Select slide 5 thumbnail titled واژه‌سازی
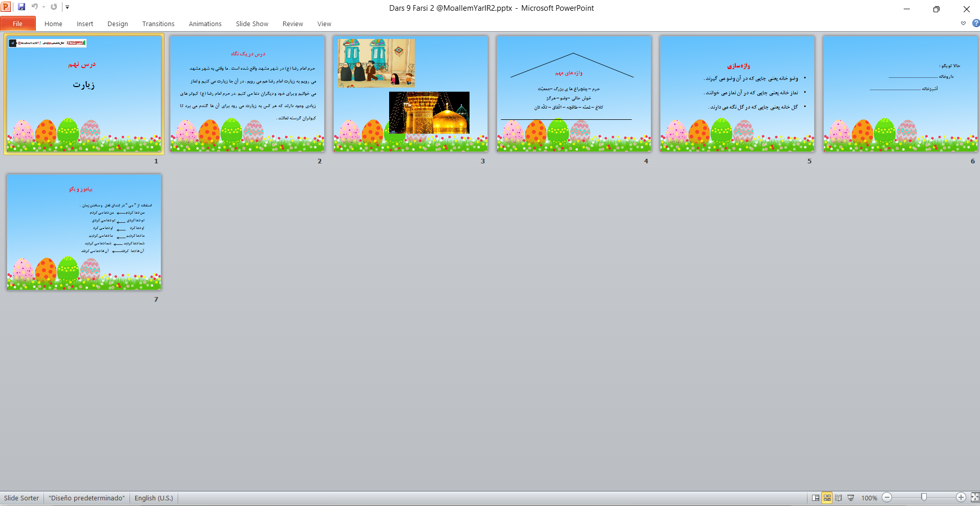 [737, 94]
